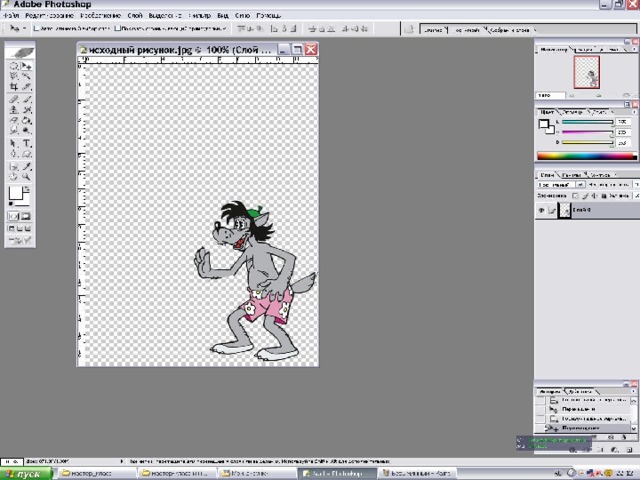The height and width of the screenshot is (480, 640).
Task: Open Navigator panel options menu arrow
Action: [x=634, y=49]
